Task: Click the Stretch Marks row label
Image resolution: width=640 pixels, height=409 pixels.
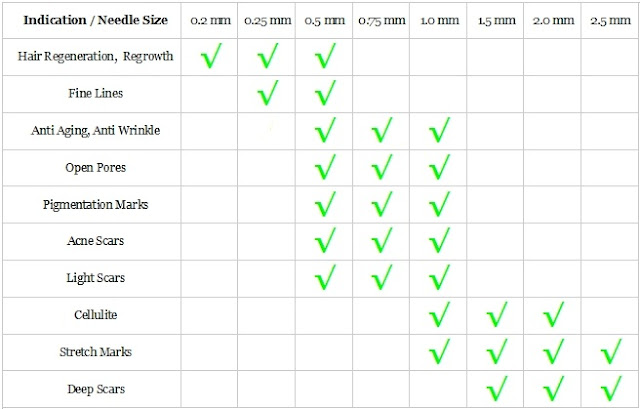Action: (x=95, y=352)
